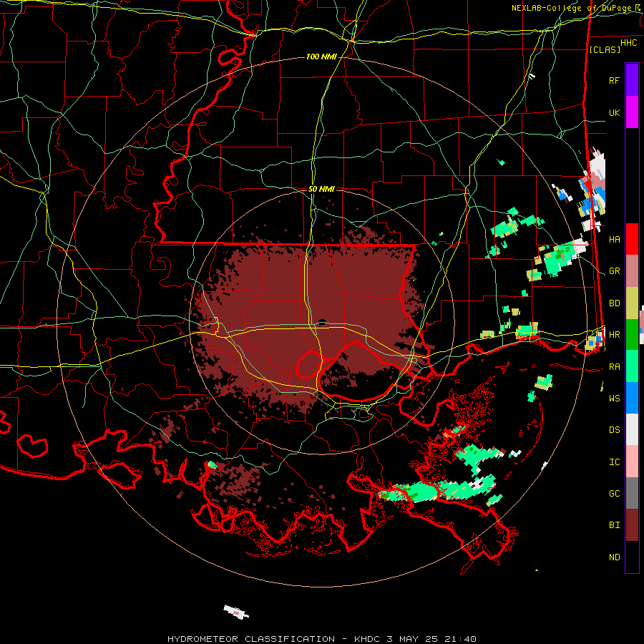Image resolution: width=644 pixels, height=644 pixels.
Task: Click the RA legend label
Action: coord(615,367)
